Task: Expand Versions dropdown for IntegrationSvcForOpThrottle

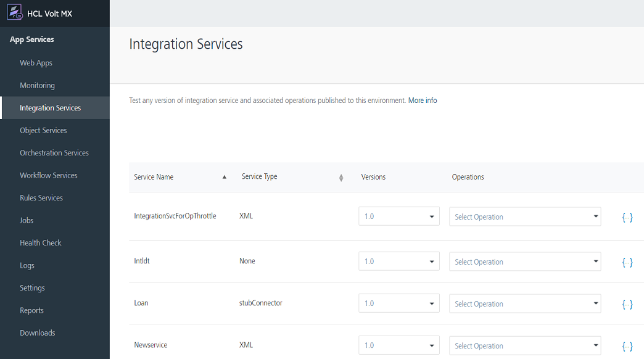Action: coord(398,217)
